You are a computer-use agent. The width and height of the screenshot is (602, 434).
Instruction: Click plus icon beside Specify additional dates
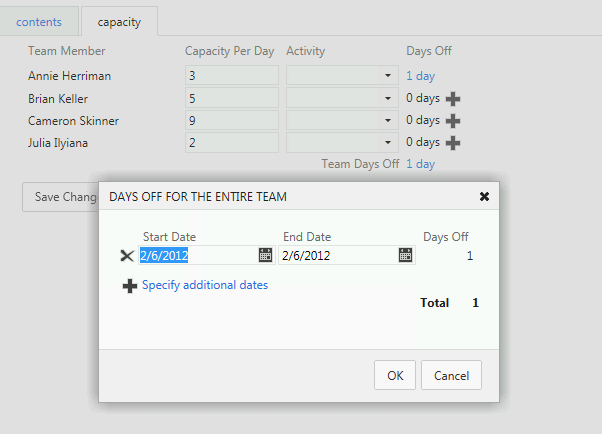129,286
